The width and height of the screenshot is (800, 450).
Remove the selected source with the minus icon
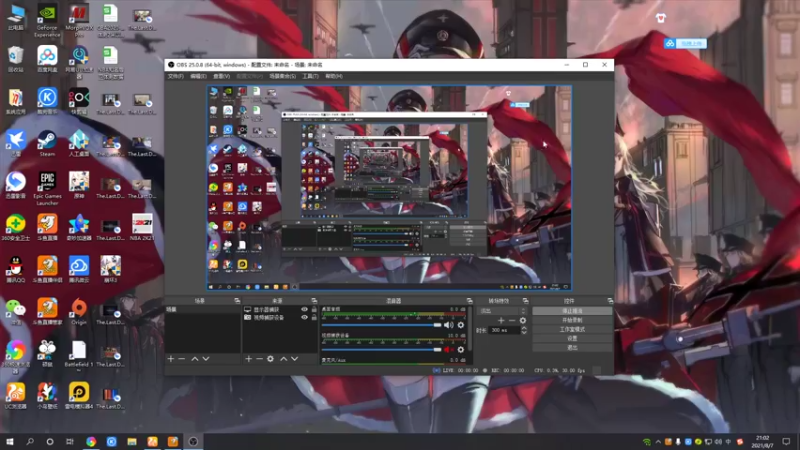click(259, 359)
